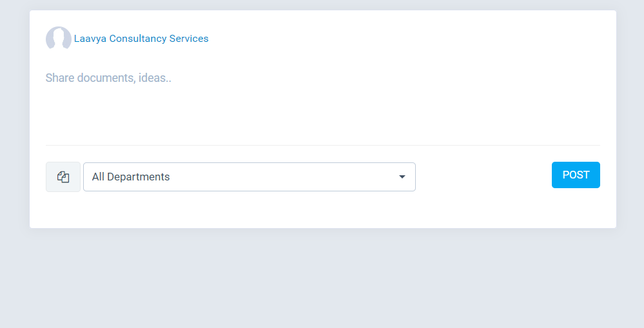Click the All Departments text label
Screen dimensions: 644x328
coord(131,177)
